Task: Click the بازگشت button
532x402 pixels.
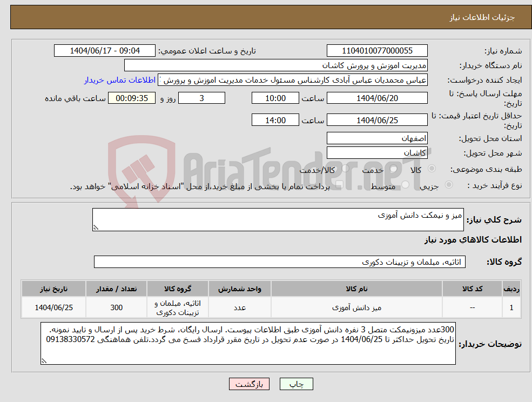Action: click(x=249, y=384)
